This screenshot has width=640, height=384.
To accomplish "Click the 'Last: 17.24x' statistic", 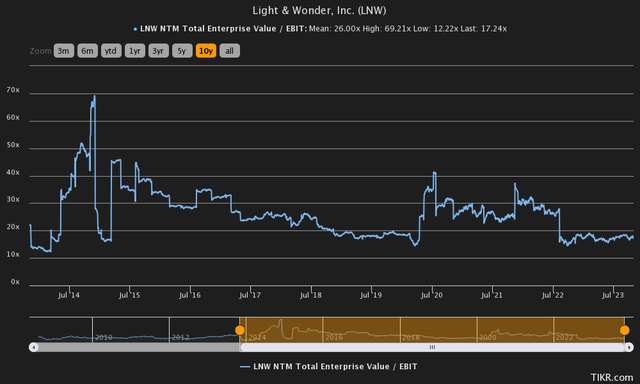I will (x=484, y=29).
